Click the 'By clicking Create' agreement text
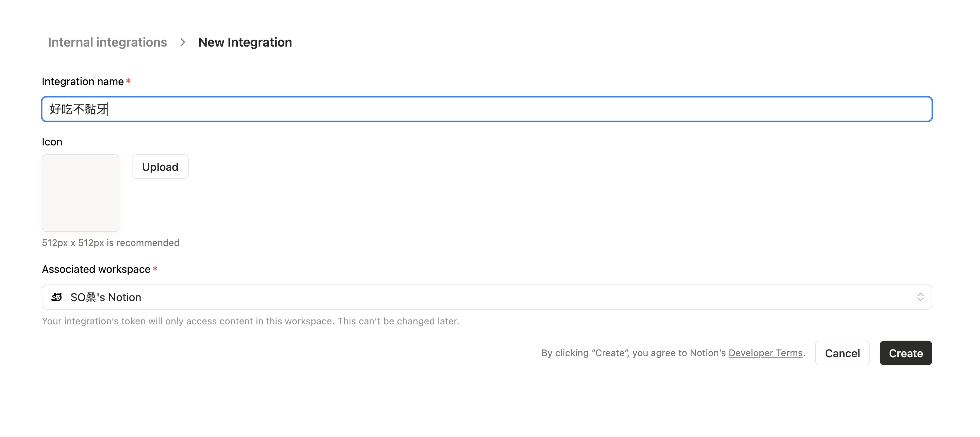The height and width of the screenshot is (437, 980). (633, 353)
